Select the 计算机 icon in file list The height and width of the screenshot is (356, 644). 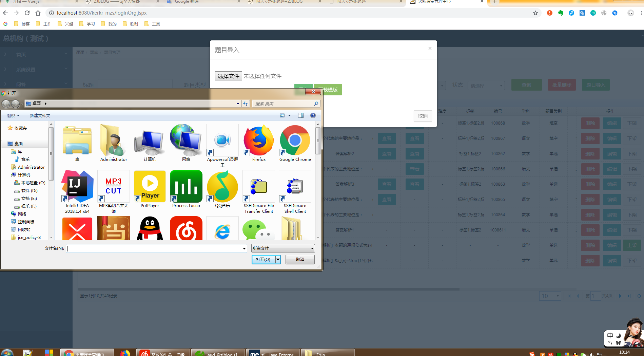(150, 142)
